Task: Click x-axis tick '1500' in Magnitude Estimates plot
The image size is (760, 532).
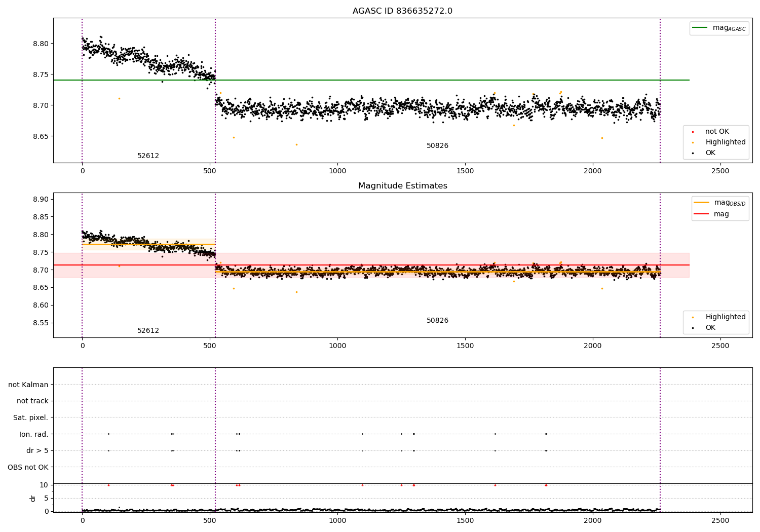Action: tap(465, 346)
